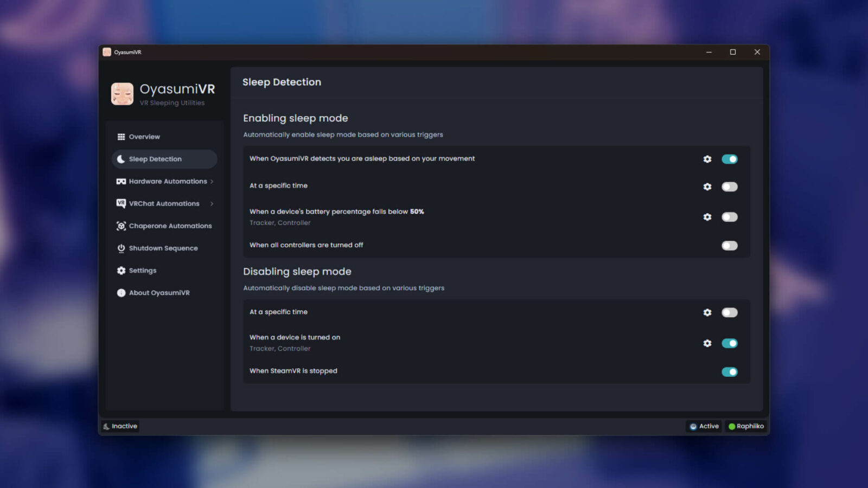Turn off 'When SteamVR is stopped' toggle
868x488 pixels.
point(729,372)
